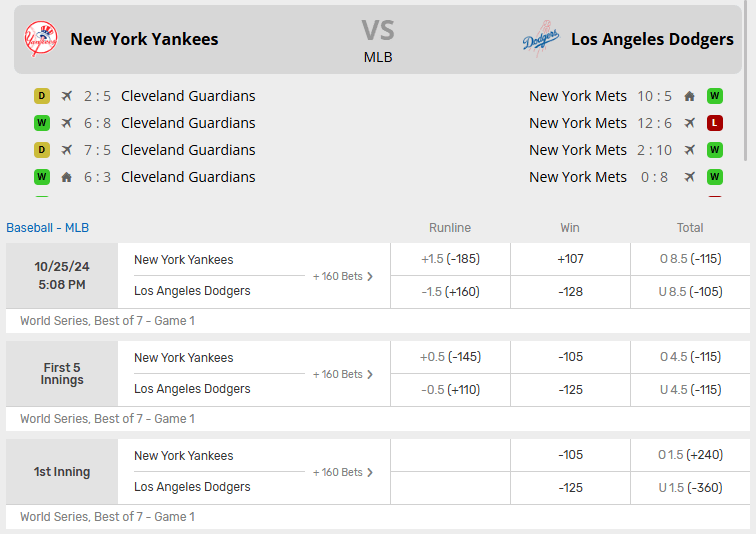This screenshot has width=756, height=534.
Task: Click the home icon beside Mets 10:5
Action: [x=689, y=96]
